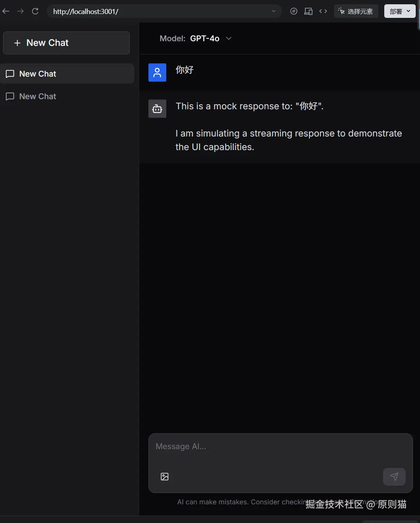Image resolution: width=420 pixels, height=523 pixels.
Task: Click the 'I am simulating a streaming' paragraph
Action: click(x=289, y=140)
